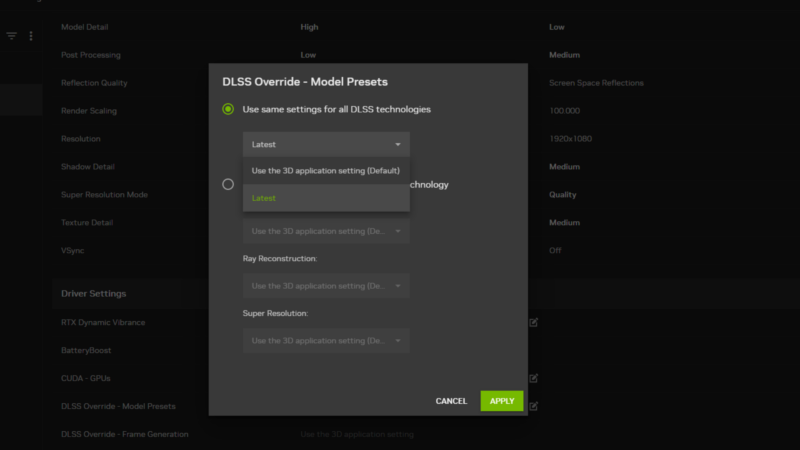Image resolution: width=800 pixels, height=450 pixels.
Task: Click the filter icon in left sidebar
Action: [x=11, y=36]
